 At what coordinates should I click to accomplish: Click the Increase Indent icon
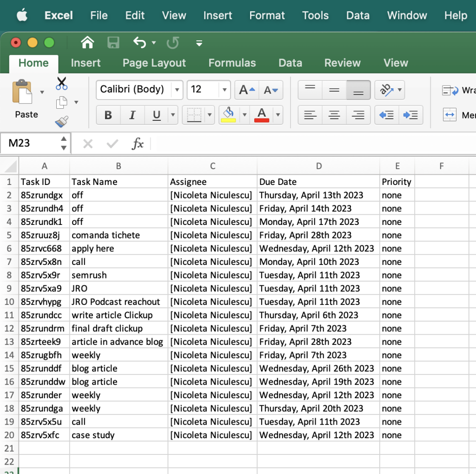click(x=411, y=115)
